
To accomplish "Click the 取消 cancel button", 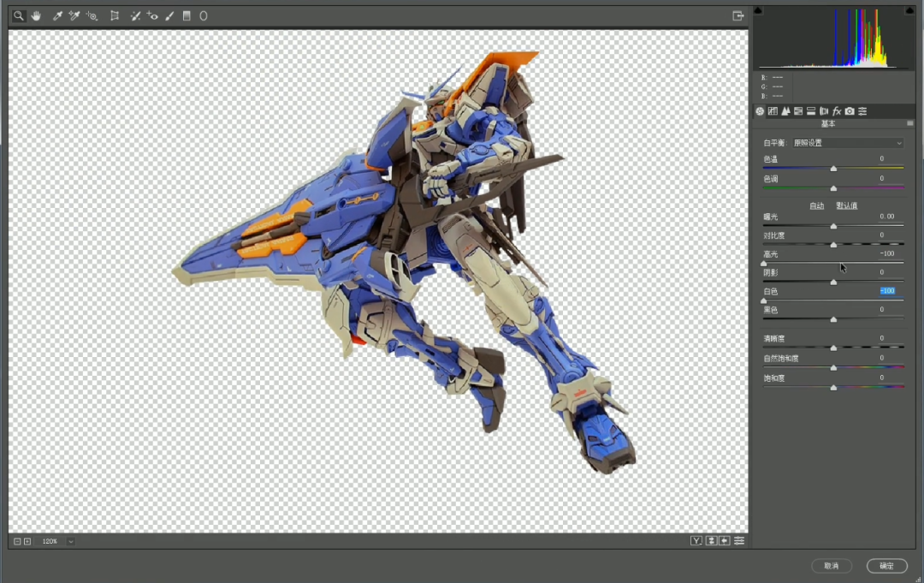I will pyautogui.click(x=832, y=566).
